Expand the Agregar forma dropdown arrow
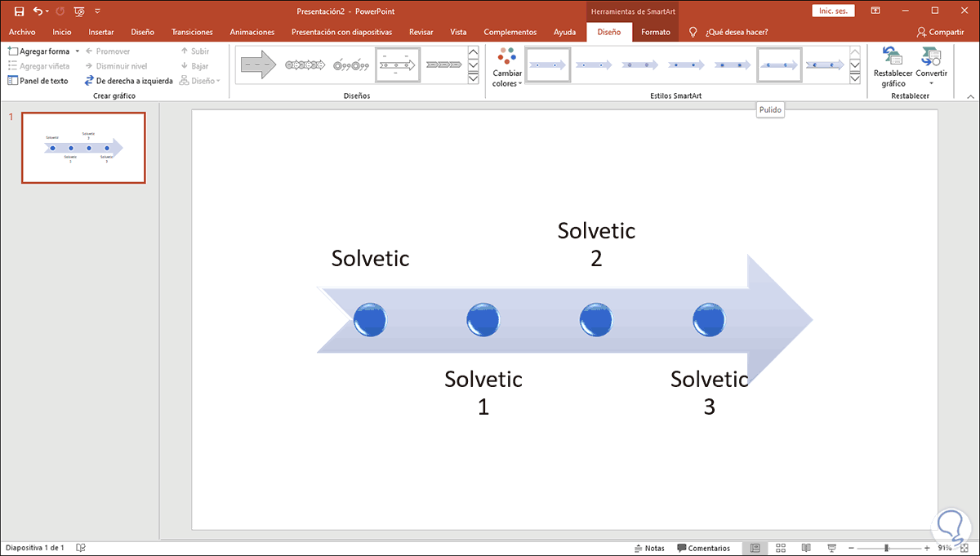 point(78,51)
